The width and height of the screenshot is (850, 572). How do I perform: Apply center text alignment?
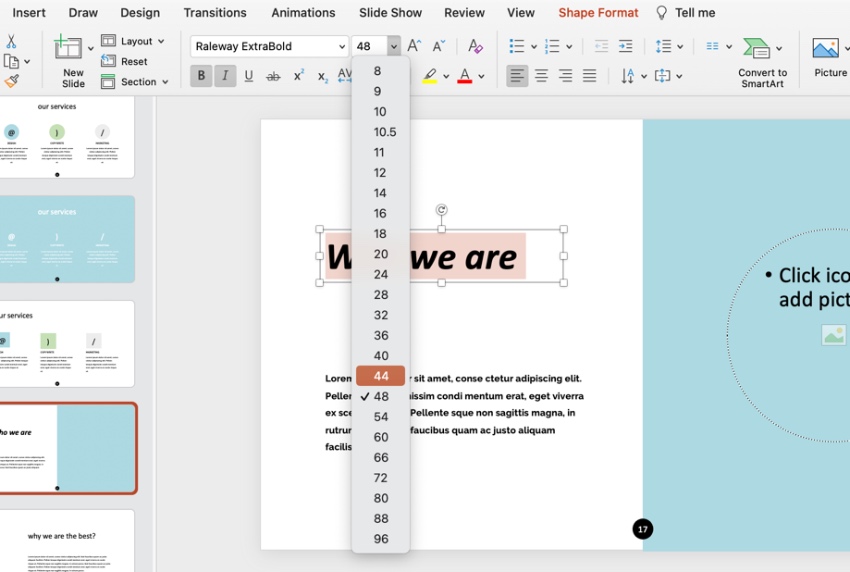coord(541,76)
